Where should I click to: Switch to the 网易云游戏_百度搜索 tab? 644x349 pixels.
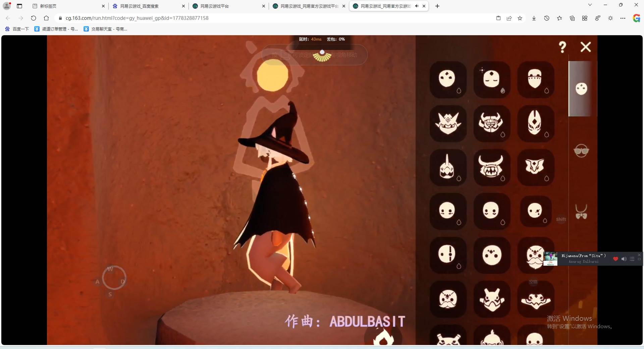tap(149, 6)
